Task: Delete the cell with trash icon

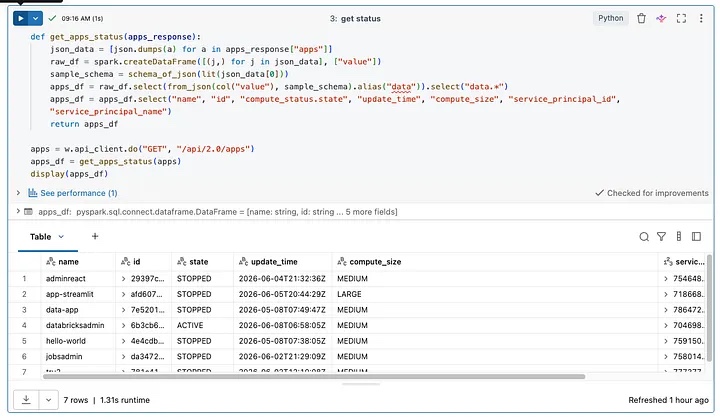Action: click(x=641, y=18)
